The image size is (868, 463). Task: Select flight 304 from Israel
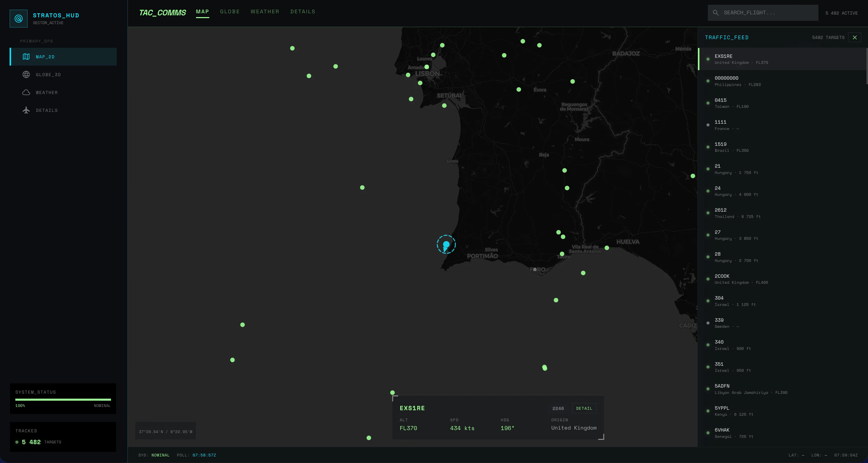coord(782,301)
